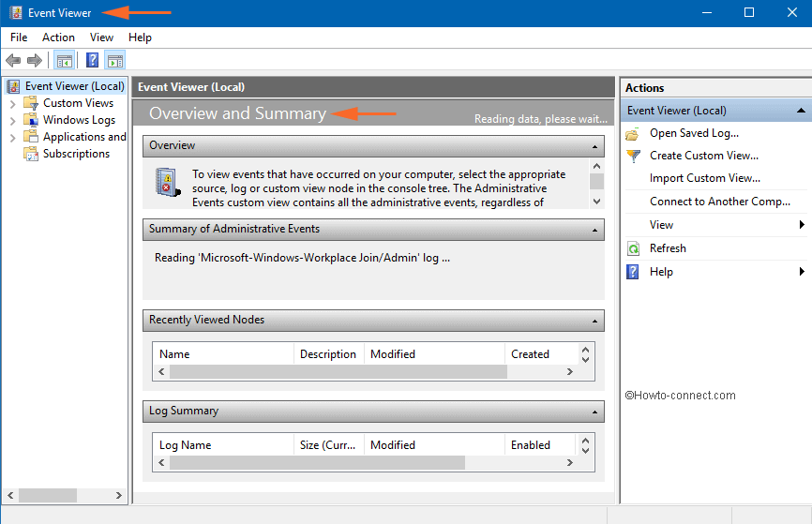Select Windows Logs label in tree

point(80,120)
